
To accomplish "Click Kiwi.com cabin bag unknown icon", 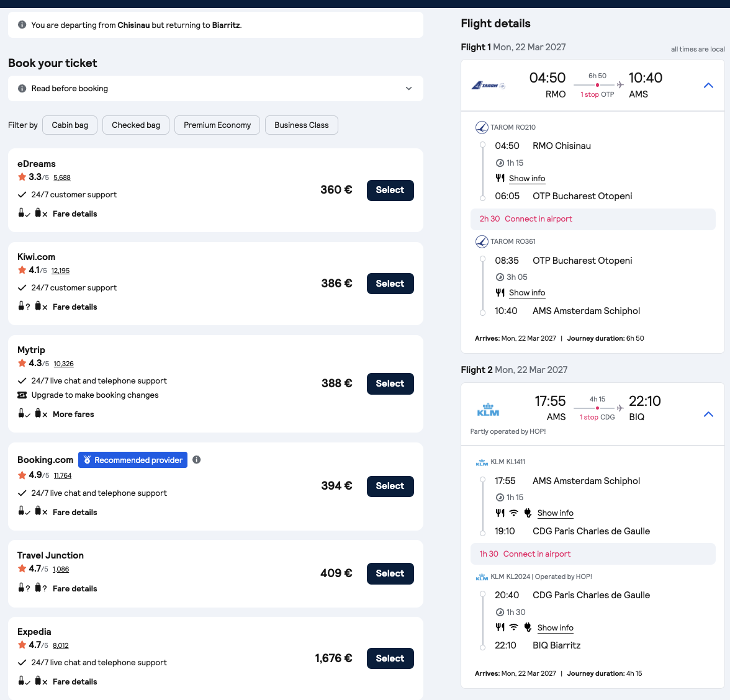I will click(x=24, y=307).
